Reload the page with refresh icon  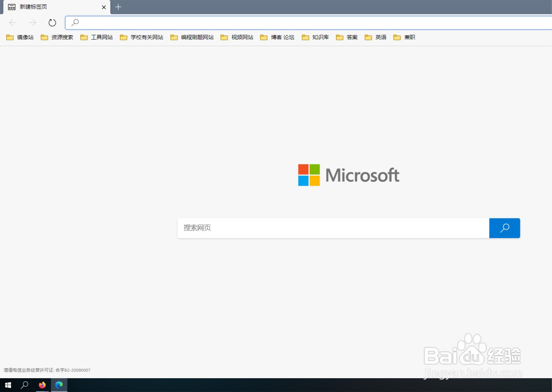pyautogui.click(x=52, y=23)
